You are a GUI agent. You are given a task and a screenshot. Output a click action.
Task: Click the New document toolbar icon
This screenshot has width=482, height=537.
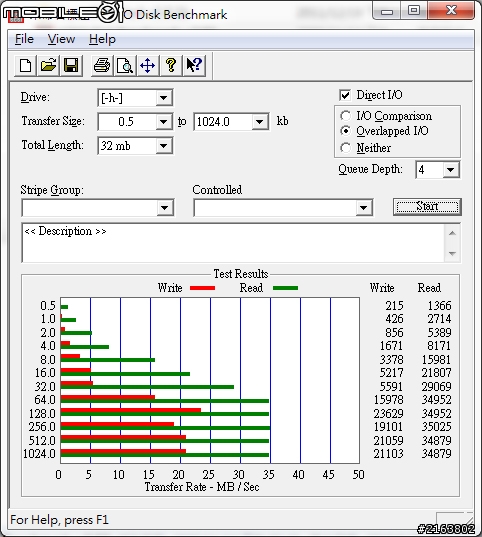[25, 65]
